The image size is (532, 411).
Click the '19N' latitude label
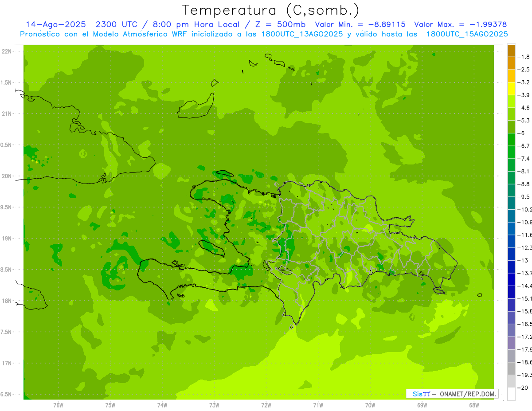(7, 239)
